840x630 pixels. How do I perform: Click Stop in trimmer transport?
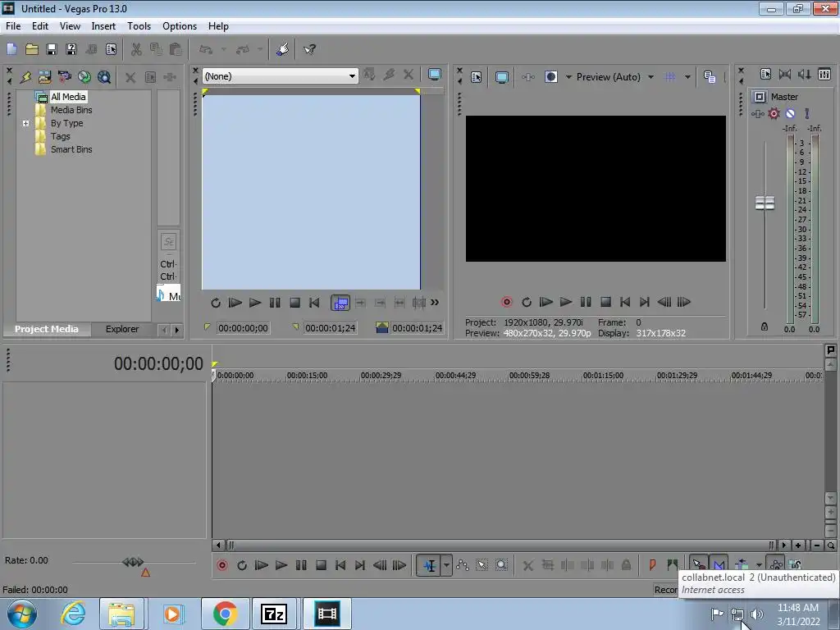click(x=294, y=303)
